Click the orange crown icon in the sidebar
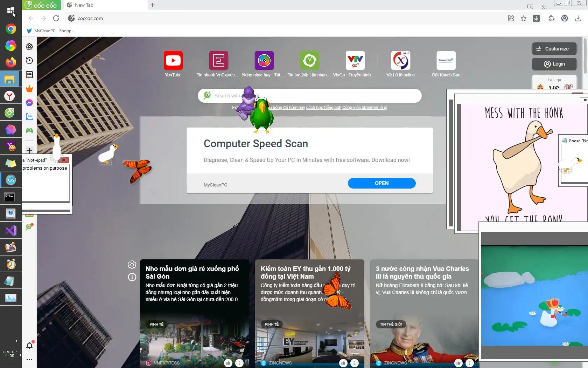Screen dimensions: 588x368 coord(29,89)
